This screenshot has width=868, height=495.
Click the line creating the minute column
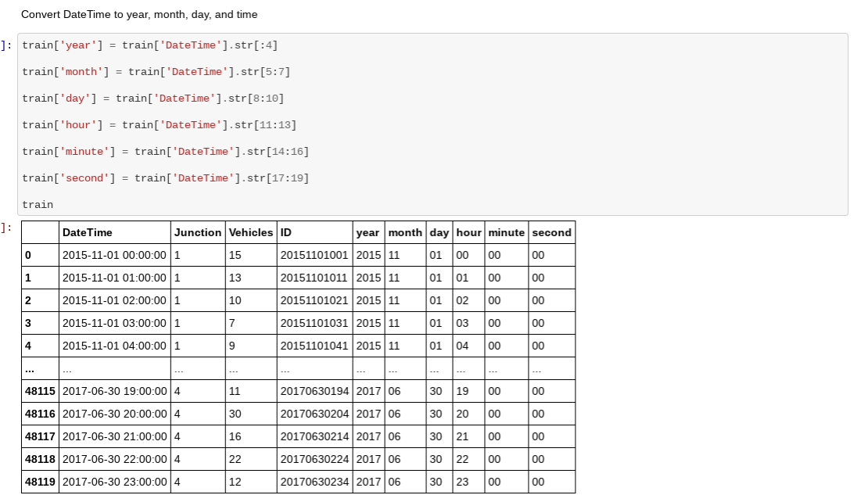(x=160, y=151)
